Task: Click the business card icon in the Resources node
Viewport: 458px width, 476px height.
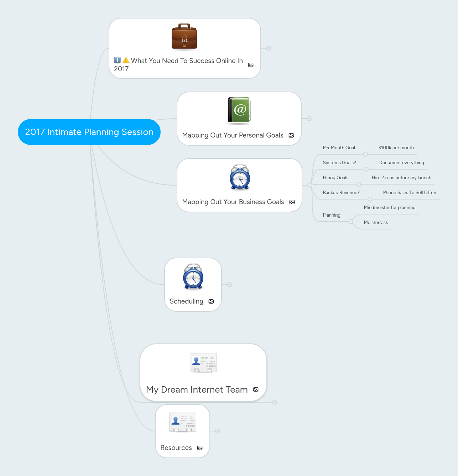Action: click(x=182, y=422)
